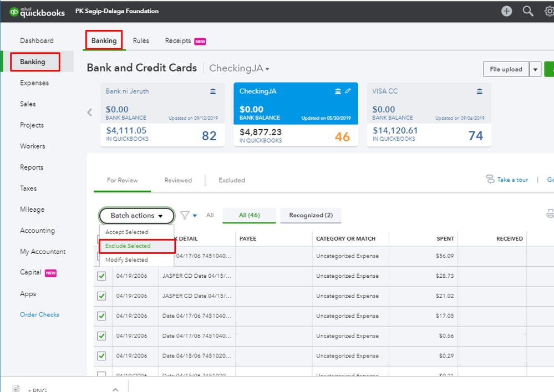Open search with the magnifying glass icon
Image resolution: width=554 pixels, height=392 pixels.
click(528, 11)
